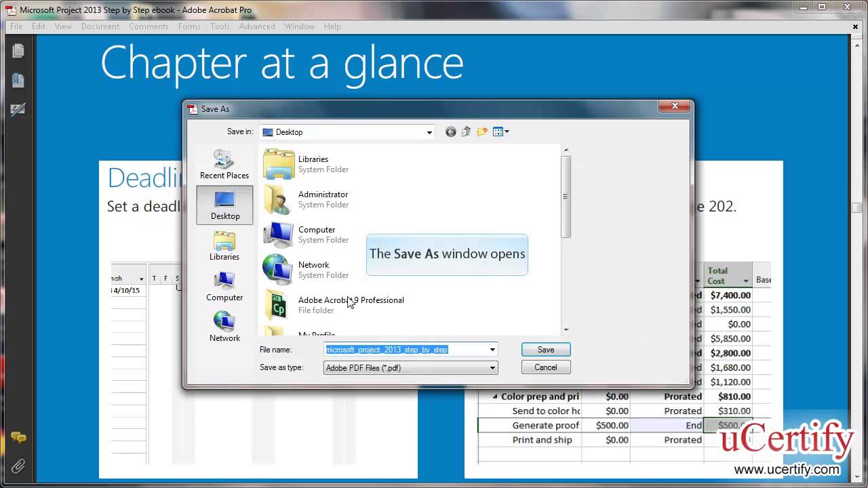The width and height of the screenshot is (868, 488).
Task: Open the Comments panel icon
Action: [18, 439]
